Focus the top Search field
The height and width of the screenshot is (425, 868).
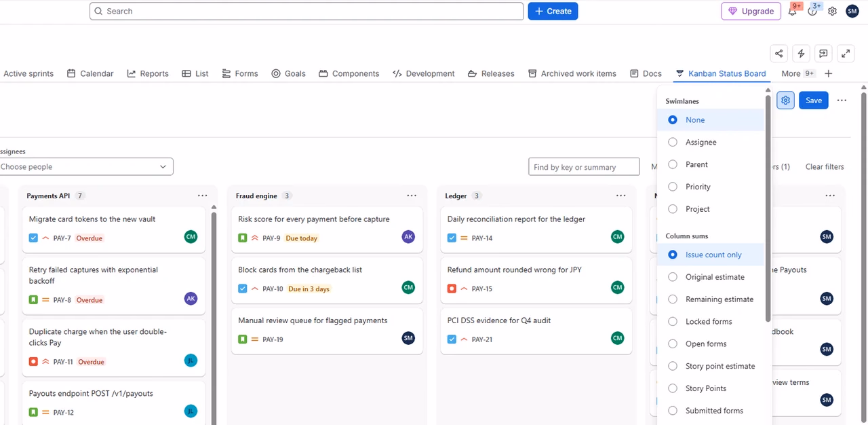[x=307, y=11]
